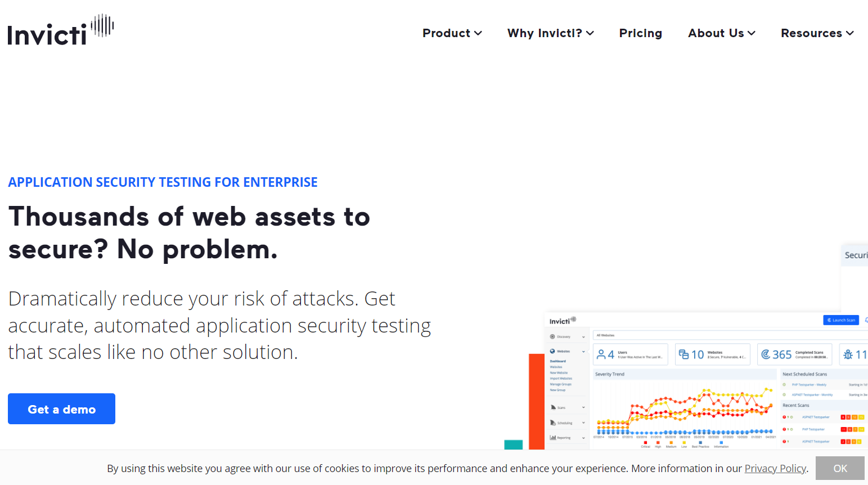Go to the Pricing page
The height and width of the screenshot is (485, 868).
tap(640, 33)
